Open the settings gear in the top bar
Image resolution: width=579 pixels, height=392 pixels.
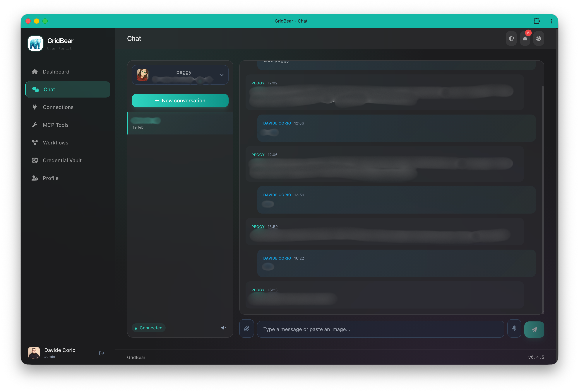coord(539,39)
